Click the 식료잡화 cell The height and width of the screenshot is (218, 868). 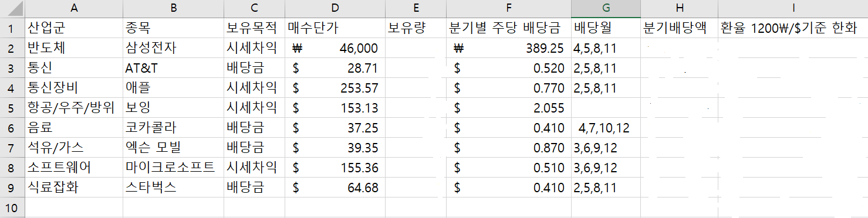coord(74,188)
